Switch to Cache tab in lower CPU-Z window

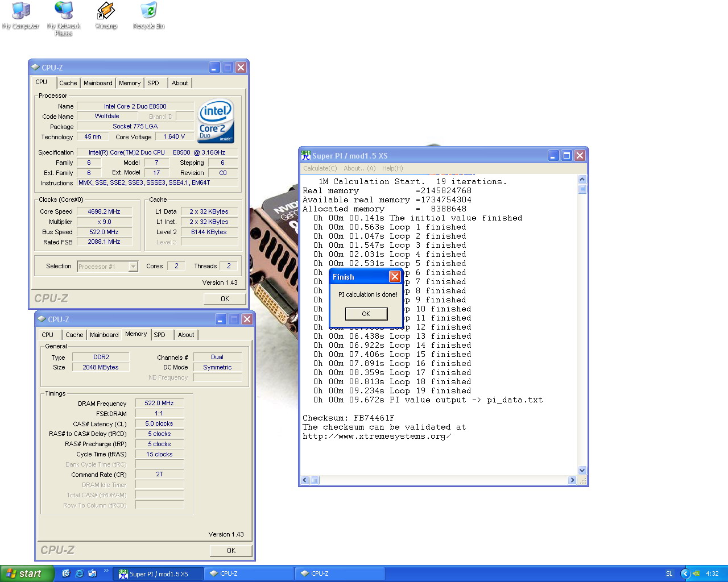pyautogui.click(x=74, y=335)
